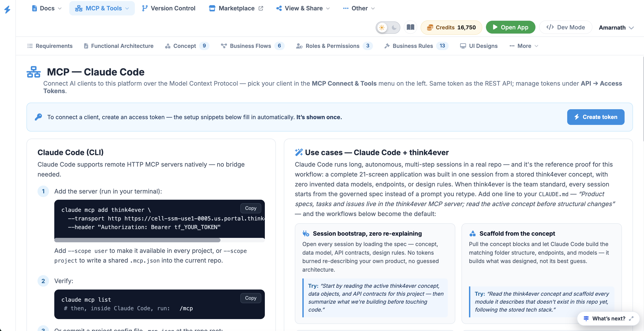Switch to Requirements tab

pos(50,46)
